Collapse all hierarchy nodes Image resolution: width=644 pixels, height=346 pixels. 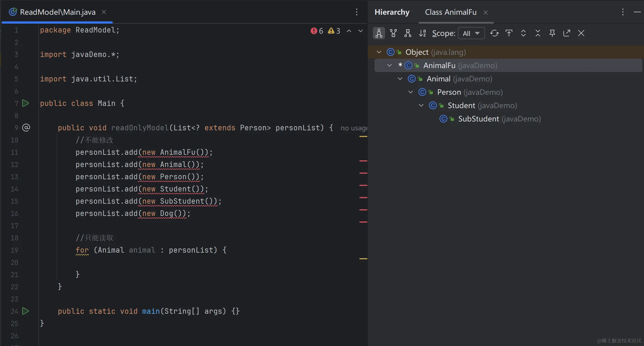click(538, 33)
